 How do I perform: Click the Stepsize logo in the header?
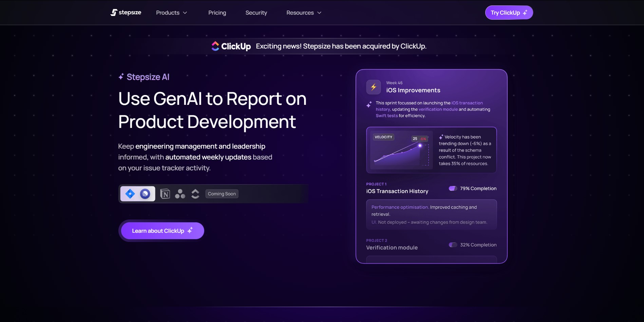pos(126,13)
